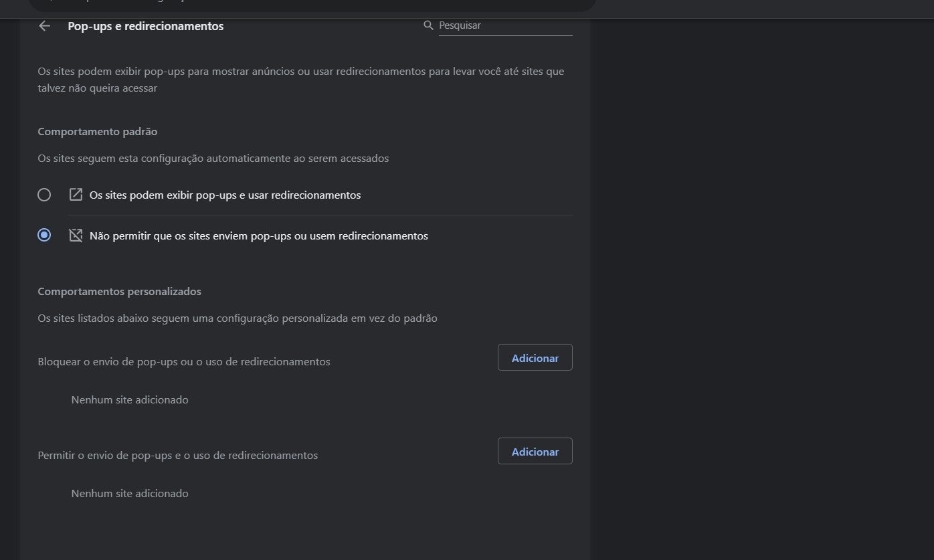Click the pop-up icon beside 'Os sites podem exibir'

(x=76, y=195)
